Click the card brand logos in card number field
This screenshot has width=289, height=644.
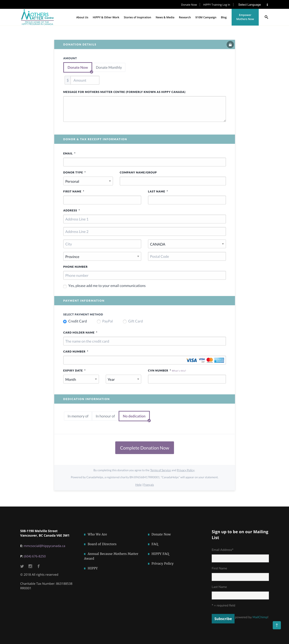click(205, 360)
